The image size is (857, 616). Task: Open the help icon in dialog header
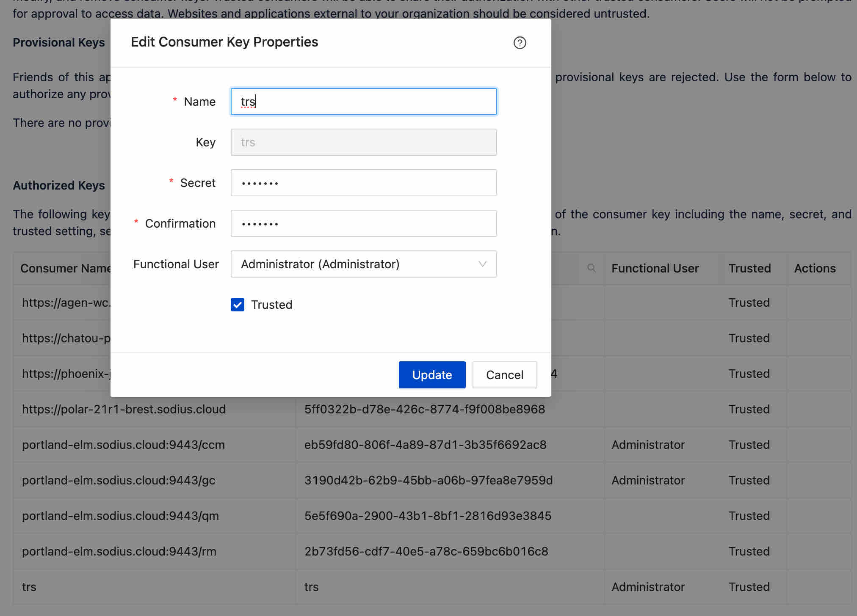(520, 43)
